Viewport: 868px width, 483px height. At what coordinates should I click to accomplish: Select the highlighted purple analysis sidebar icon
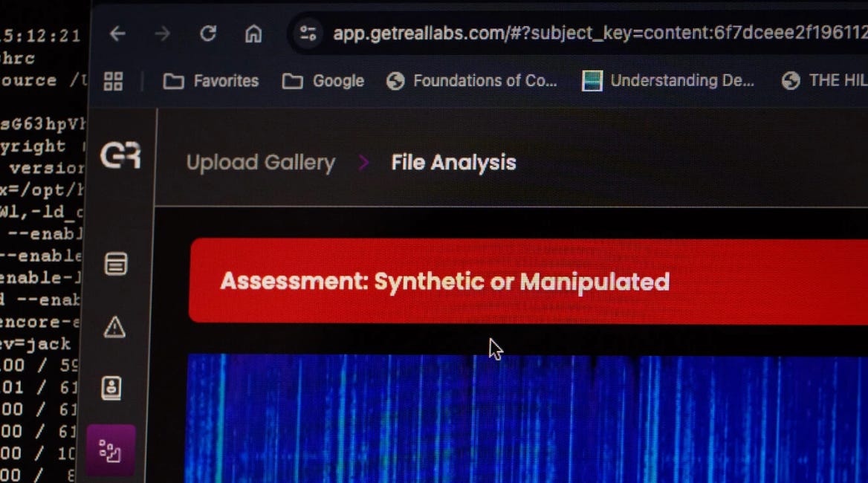110,451
